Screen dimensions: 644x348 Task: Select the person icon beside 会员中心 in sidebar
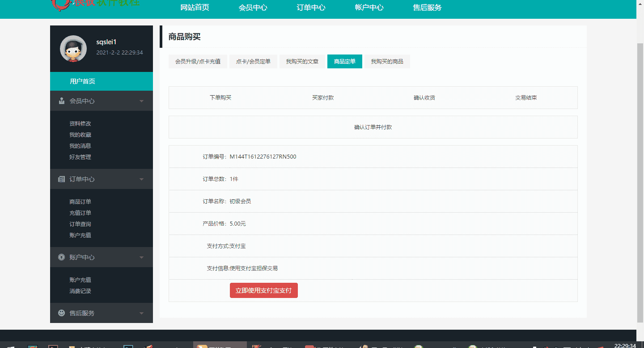coord(61,101)
